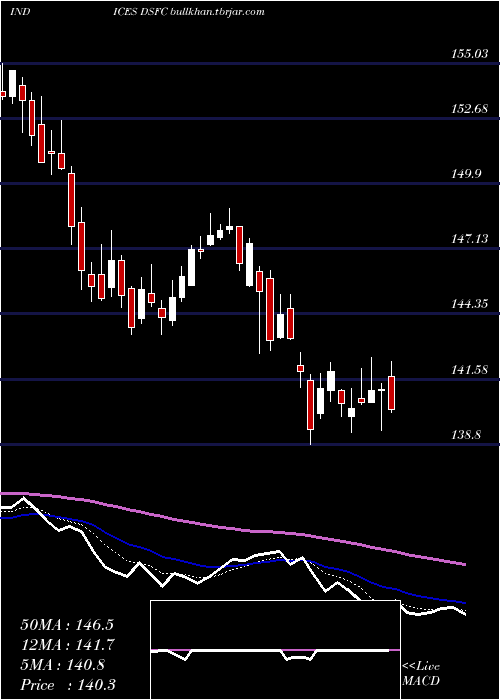Click the 152.68 price level label
The image size is (500, 700).
coord(470,109)
